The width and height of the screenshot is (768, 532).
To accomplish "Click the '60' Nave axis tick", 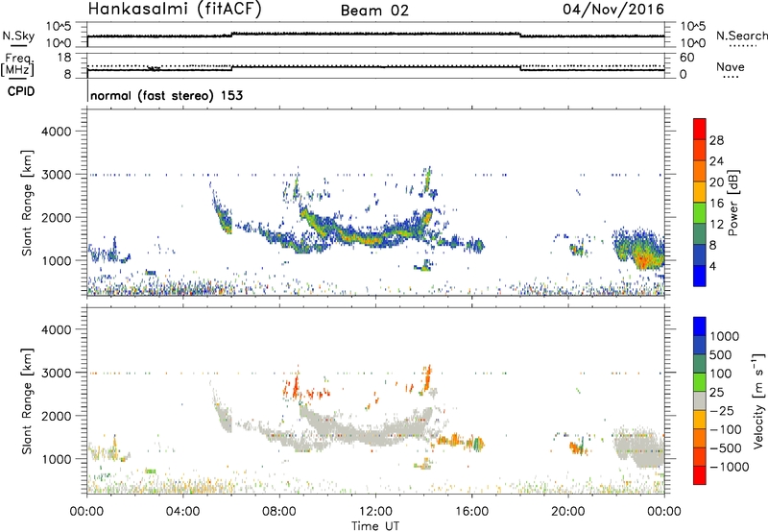I will [686, 58].
